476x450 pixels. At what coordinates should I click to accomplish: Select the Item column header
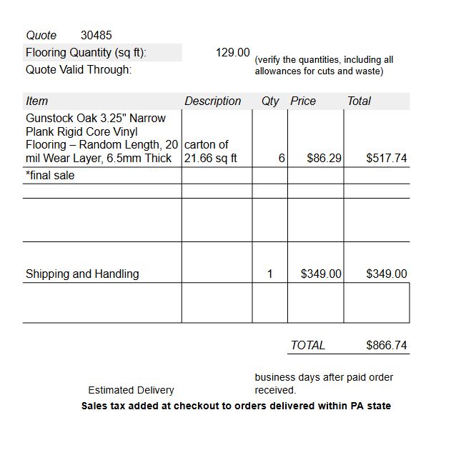(x=36, y=101)
